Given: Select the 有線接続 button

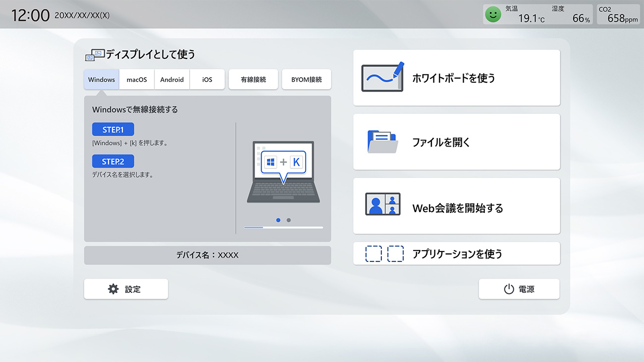Looking at the screenshot, I should point(253,79).
